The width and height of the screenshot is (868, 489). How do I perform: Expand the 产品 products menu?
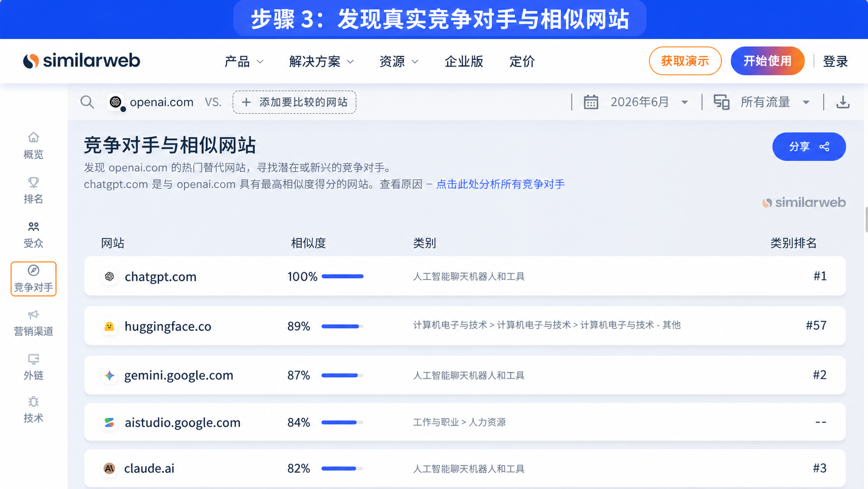tap(244, 61)
